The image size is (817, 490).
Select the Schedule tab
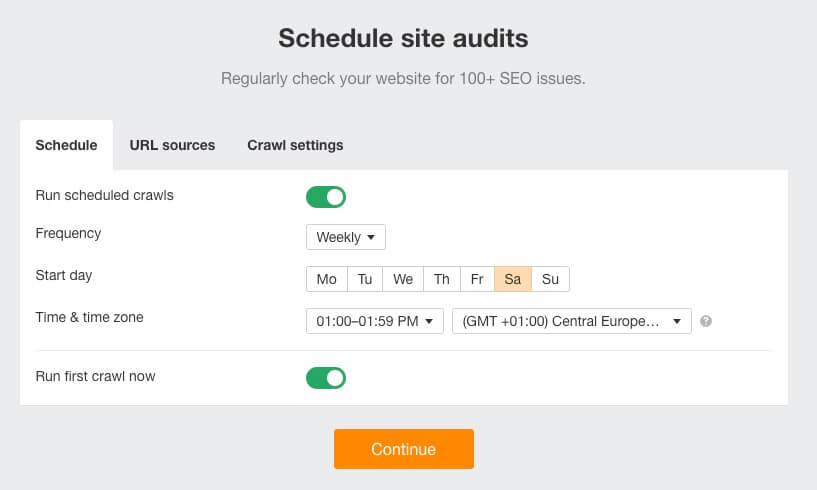coord(66,145)
